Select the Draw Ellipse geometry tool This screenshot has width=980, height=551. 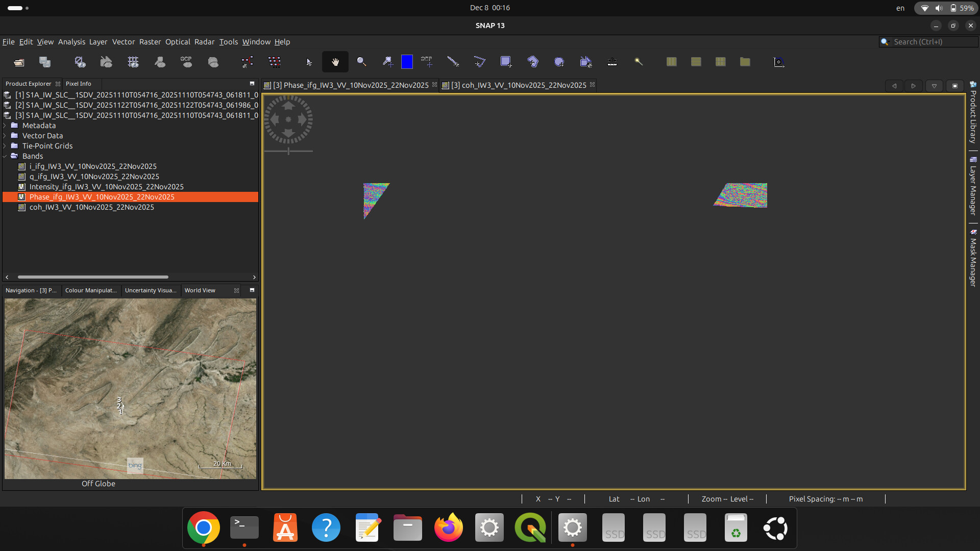coord(559,62)
